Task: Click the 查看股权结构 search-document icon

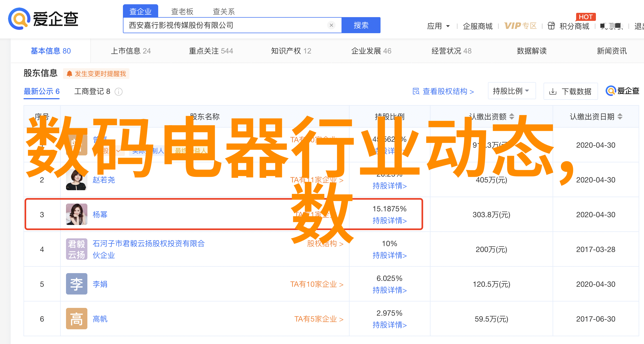Action: pos(416,91)
